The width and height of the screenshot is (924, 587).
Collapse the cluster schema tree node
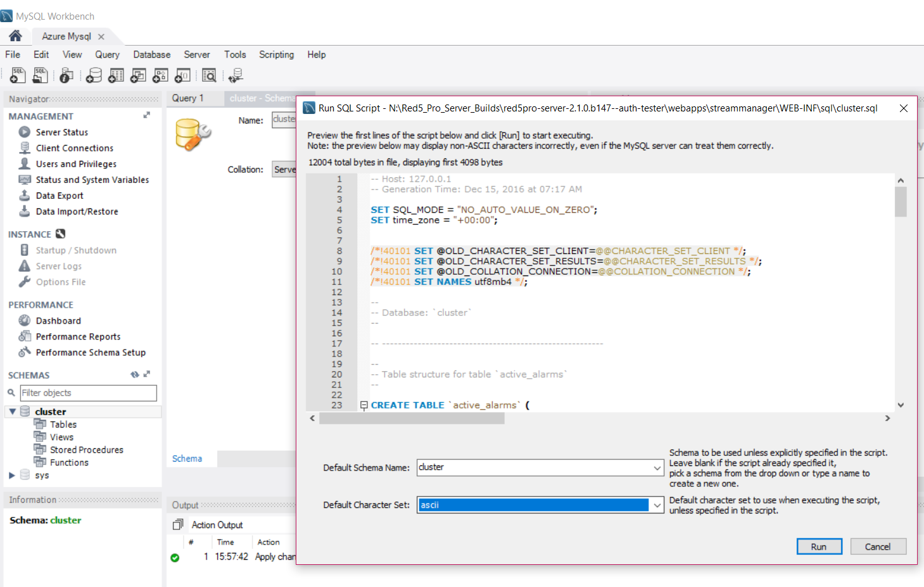[12, 412]
